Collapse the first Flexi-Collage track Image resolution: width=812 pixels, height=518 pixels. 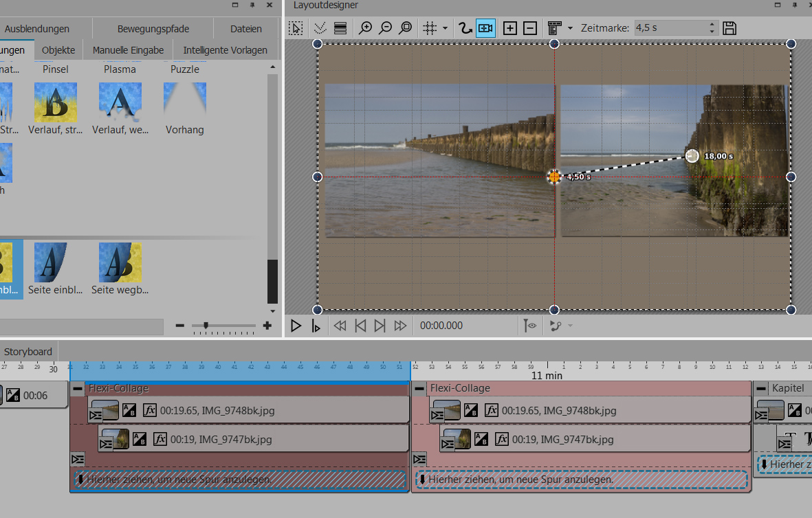point(78,388)
